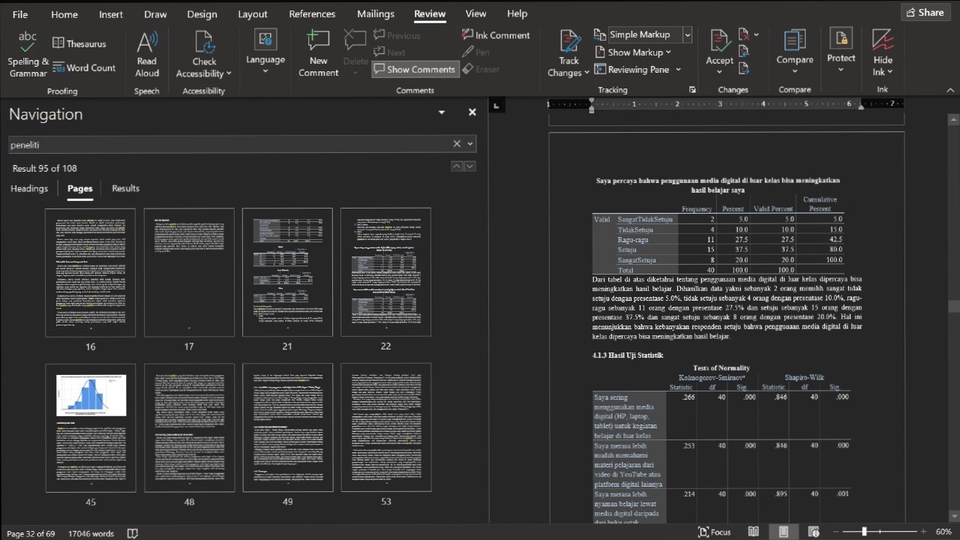Go to next tracked change
The width and height of the screenshot is (960, 540).
(x=744, y=69)
